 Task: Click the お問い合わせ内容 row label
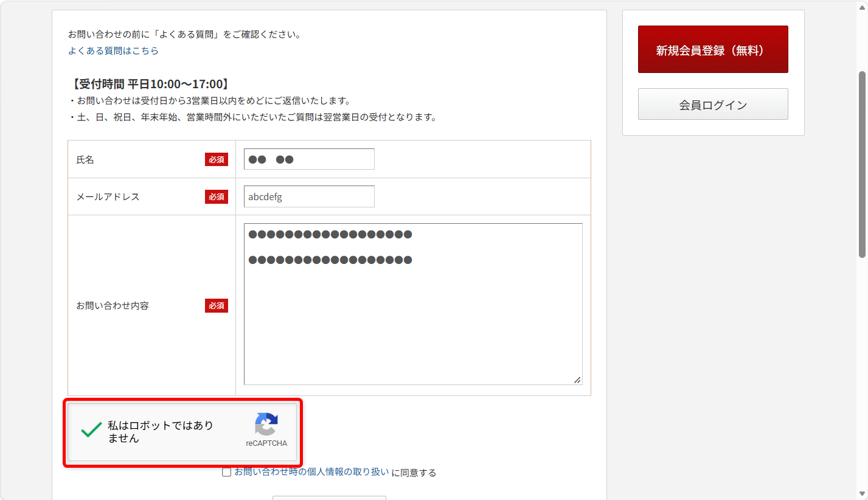(x=113, y=306)
